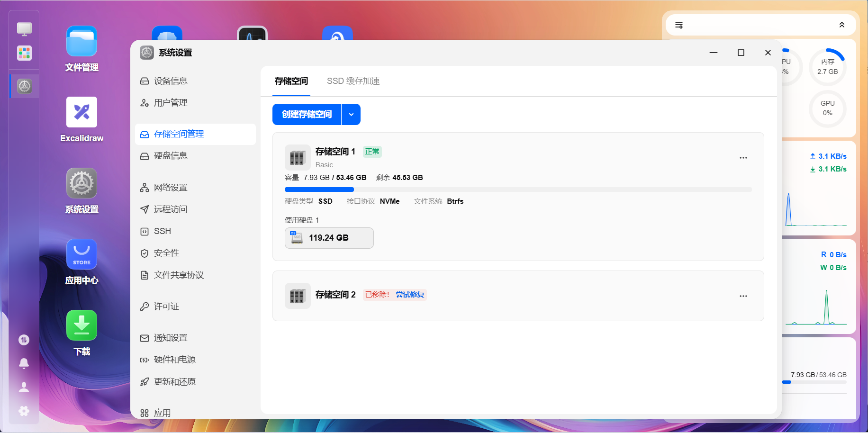Collapse the monitor widget panel chevron

click(x=842, y=25)
